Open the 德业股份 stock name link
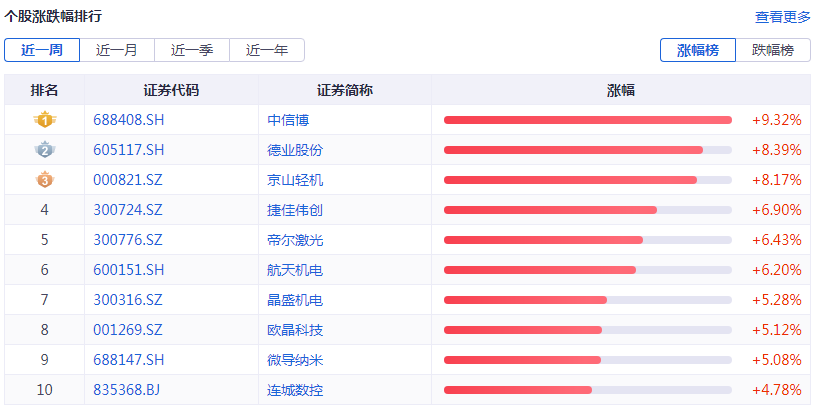 click(295, 150)
